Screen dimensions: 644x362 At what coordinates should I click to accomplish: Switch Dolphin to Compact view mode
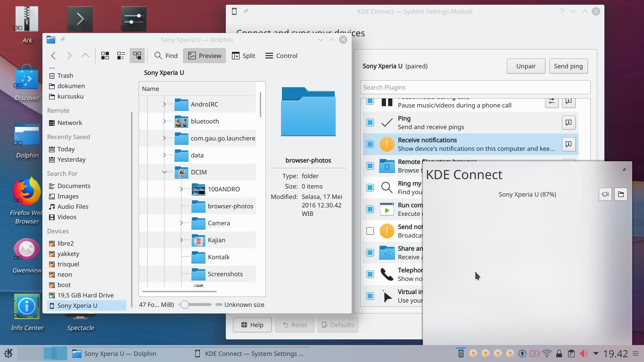[x=121, y=56]
